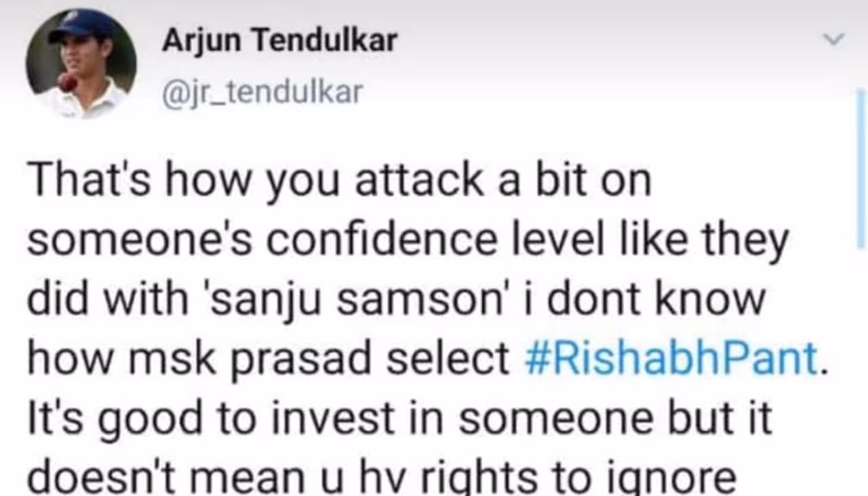Open the tweet options chevron menu

(834, 41)
